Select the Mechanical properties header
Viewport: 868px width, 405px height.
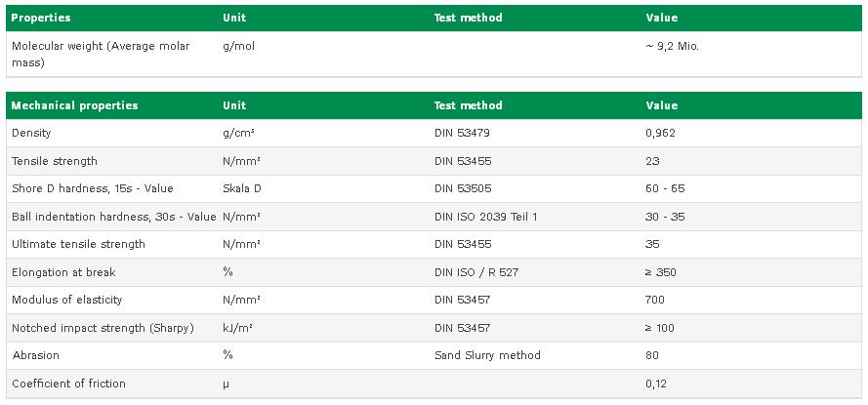click(x=75, y=105)
